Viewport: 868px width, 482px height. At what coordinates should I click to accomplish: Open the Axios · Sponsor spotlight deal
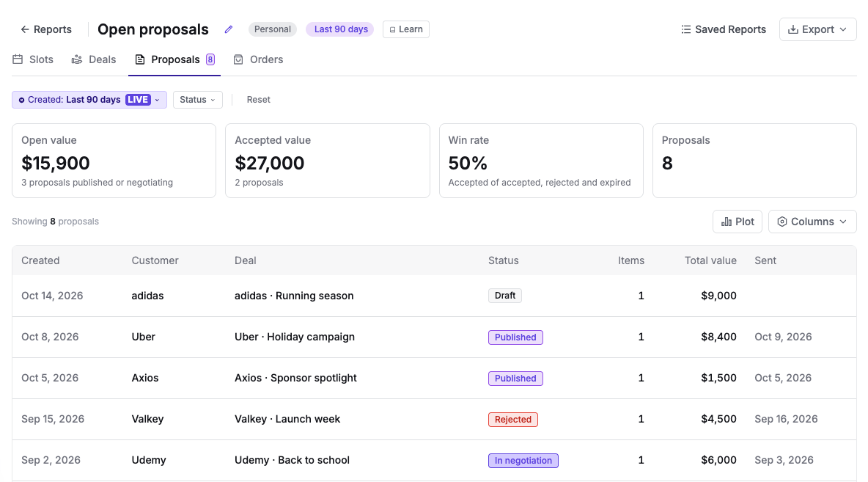pyautogui.click(x=295, y=378)
